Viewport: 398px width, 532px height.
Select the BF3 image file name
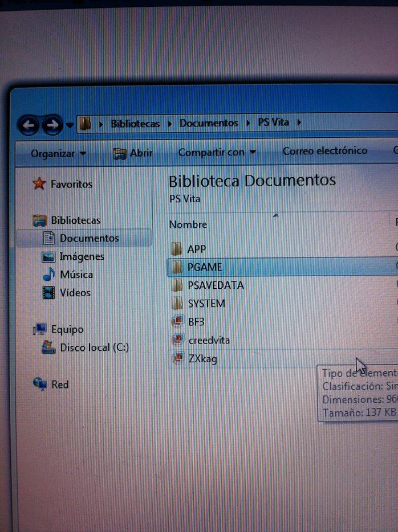[196, 322]
